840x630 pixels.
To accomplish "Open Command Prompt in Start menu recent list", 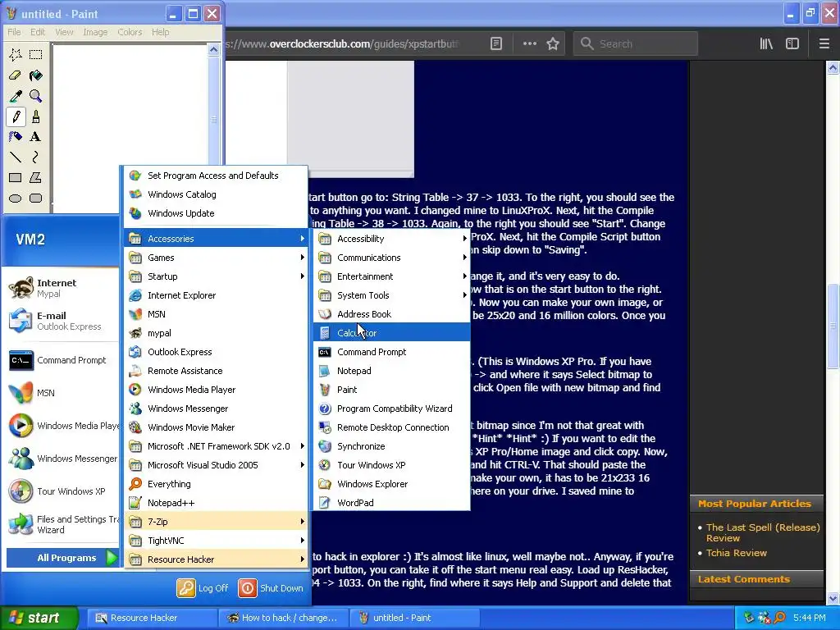I will [x=61, y=361].
